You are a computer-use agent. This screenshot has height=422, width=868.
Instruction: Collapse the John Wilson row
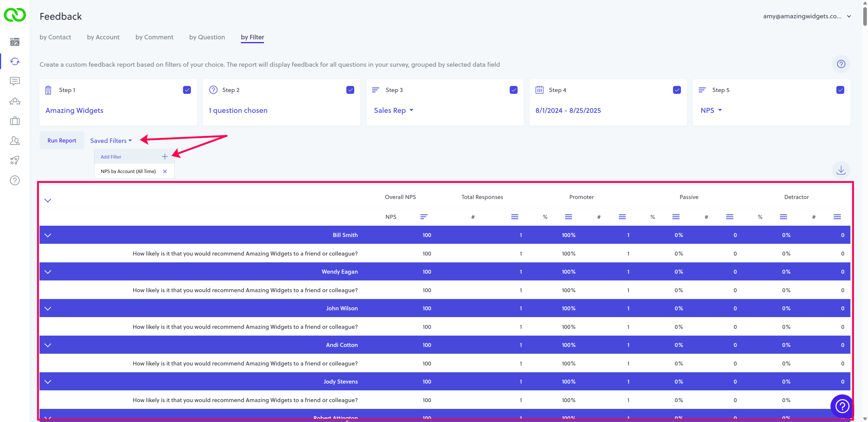[48, 308]
